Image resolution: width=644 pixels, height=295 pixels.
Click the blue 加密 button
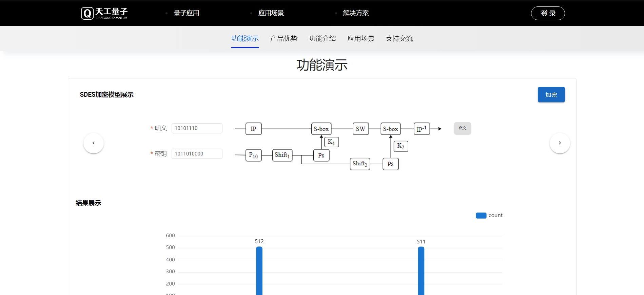pos(551,95)
